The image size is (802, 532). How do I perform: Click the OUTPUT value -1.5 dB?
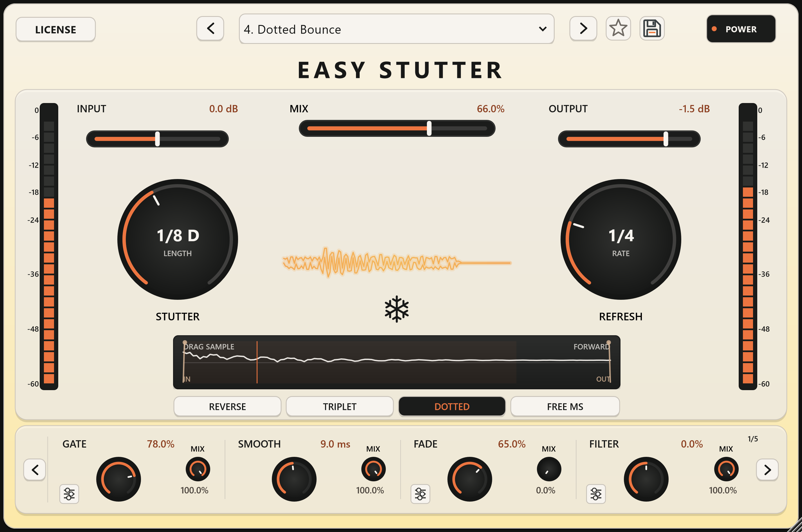[x=694, y=109]
